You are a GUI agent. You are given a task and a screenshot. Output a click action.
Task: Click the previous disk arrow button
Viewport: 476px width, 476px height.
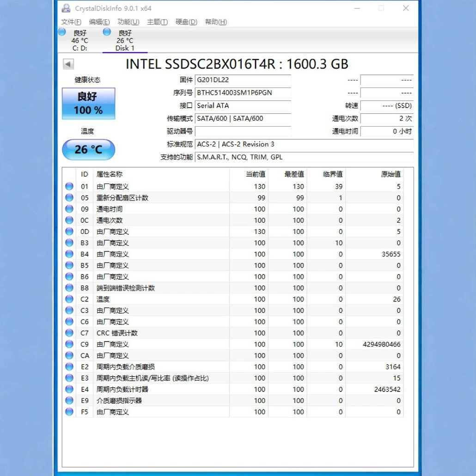[x=68, y=64]
